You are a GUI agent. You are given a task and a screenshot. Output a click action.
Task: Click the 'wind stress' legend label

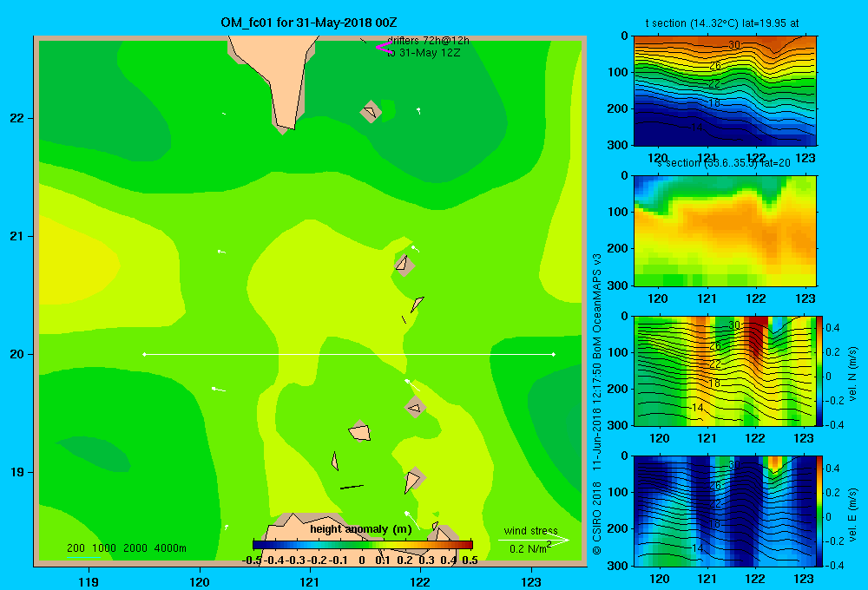[530, 530]
